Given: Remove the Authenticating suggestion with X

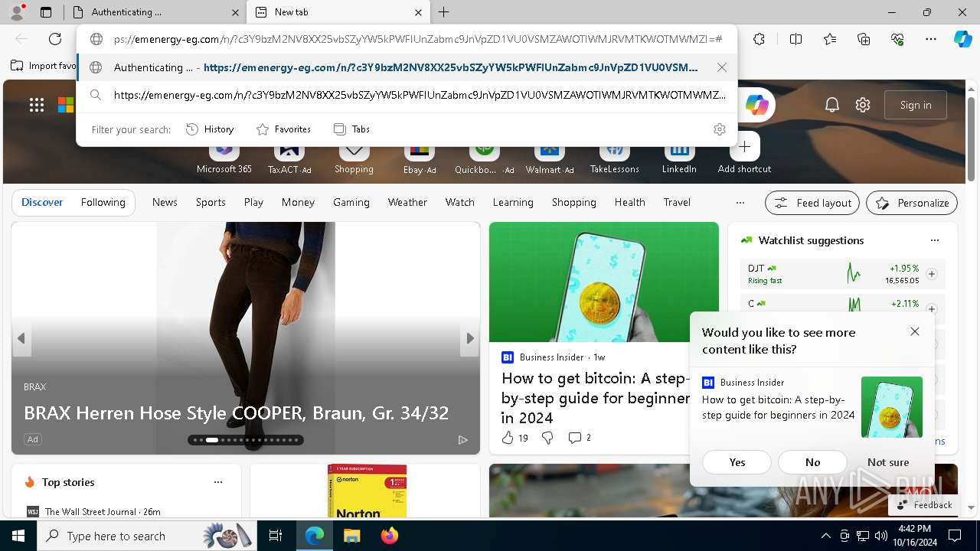Looking at the screenshot, I should (x=722, y=67).
